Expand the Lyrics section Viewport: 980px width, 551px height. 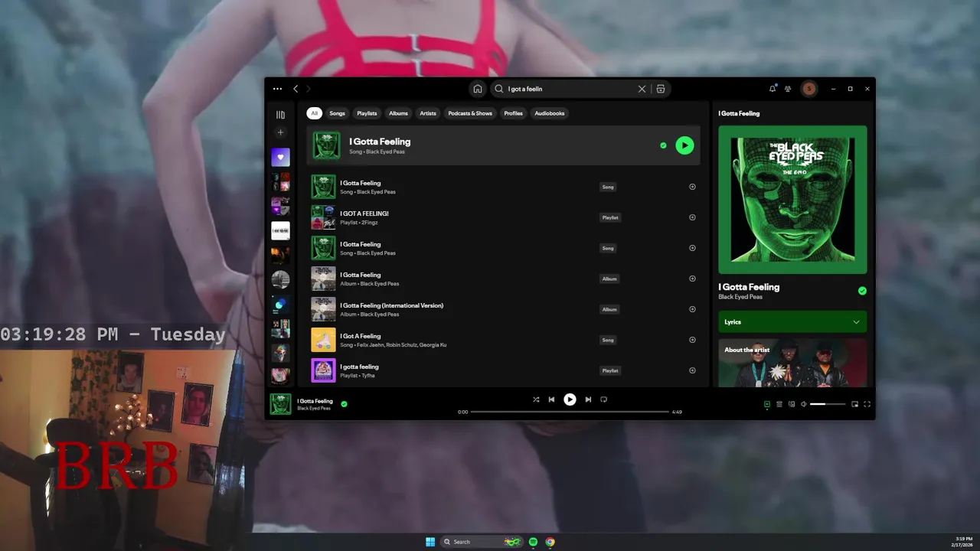[x=792, y=322]
